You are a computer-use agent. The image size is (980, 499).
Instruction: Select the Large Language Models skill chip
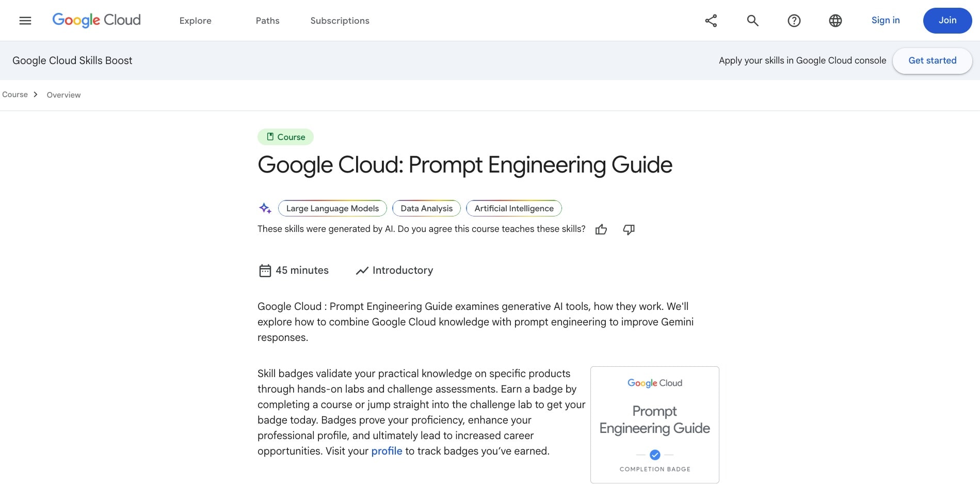[x=332, y=208]
